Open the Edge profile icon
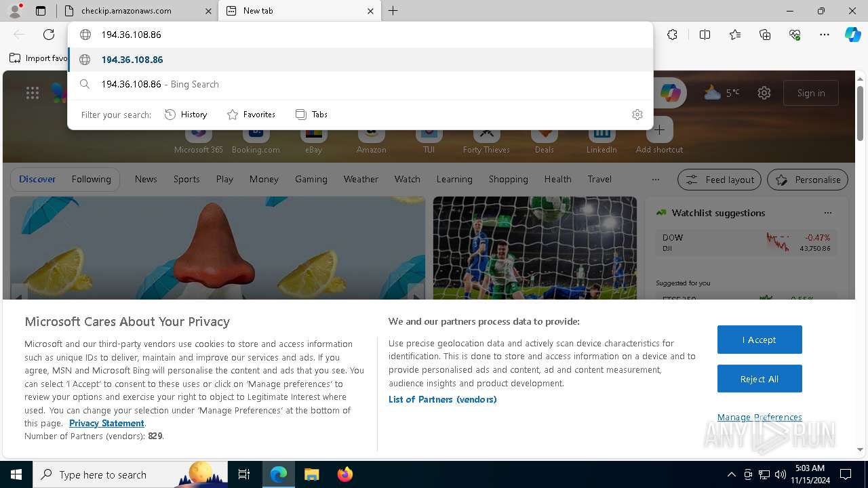 coord(15,10)
